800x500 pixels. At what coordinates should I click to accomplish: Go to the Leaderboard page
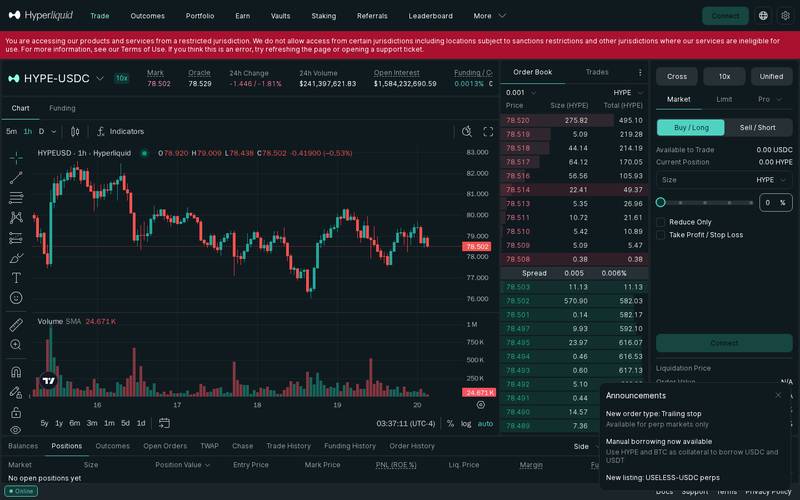430,16
